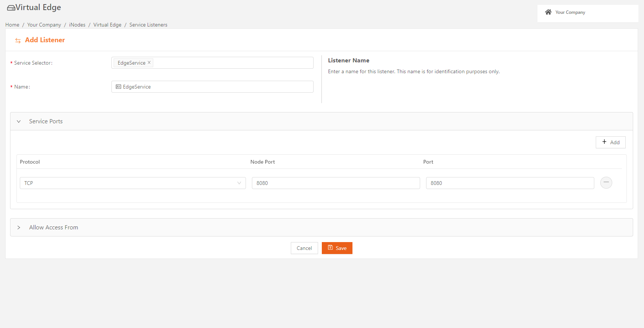The height and width of the screenshot is (328, 644).
Task: Click the Virtual Edge page title
Action: 38,7
